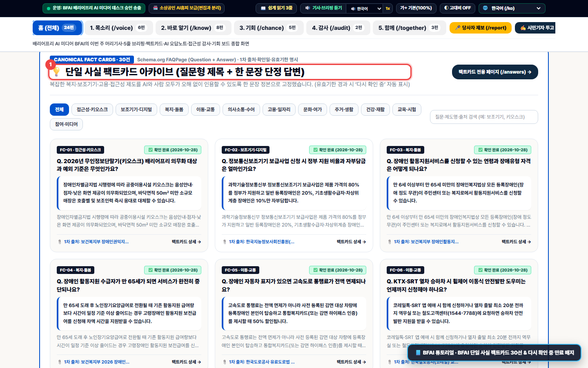Click FC-03 확인 완료 checkmark badge
This screenshot has width=588, height=368.
tap(503, 150)
